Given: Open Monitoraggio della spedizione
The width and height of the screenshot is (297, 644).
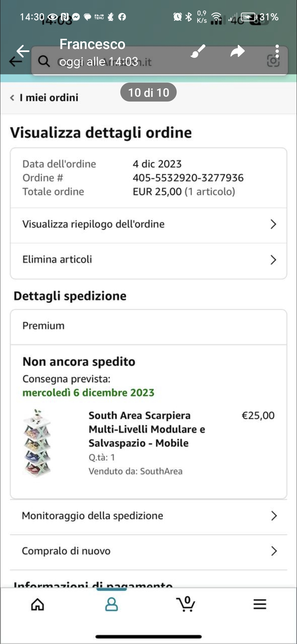Looking at the screenshot, I should (x=148, y=516).
